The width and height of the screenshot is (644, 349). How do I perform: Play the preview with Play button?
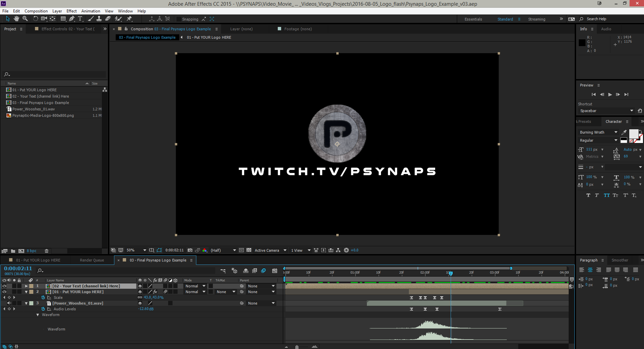[610, 95]
